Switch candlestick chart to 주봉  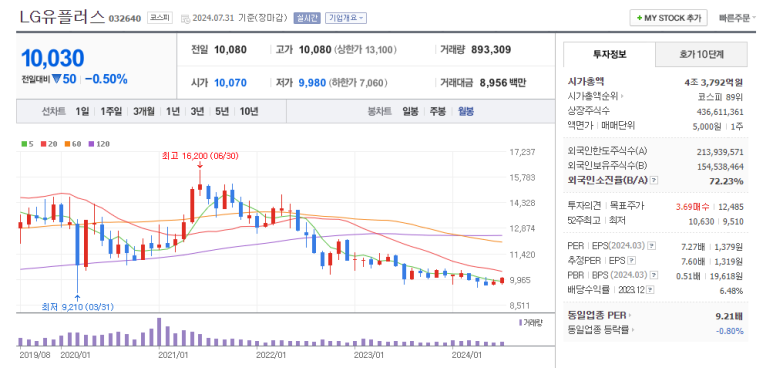[438, 111]
